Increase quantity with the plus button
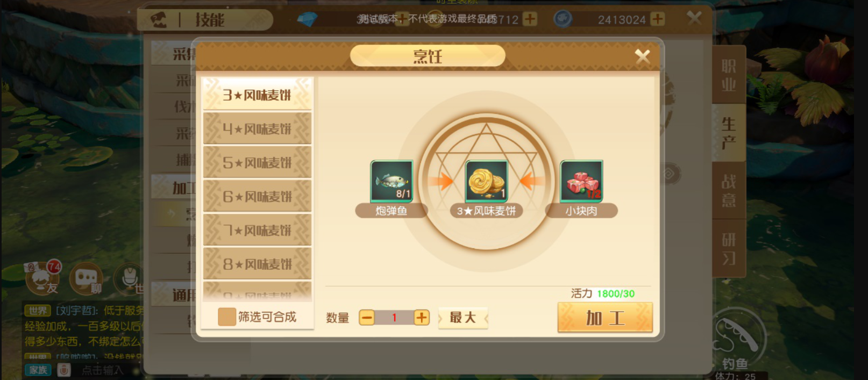 pos(422,318)
